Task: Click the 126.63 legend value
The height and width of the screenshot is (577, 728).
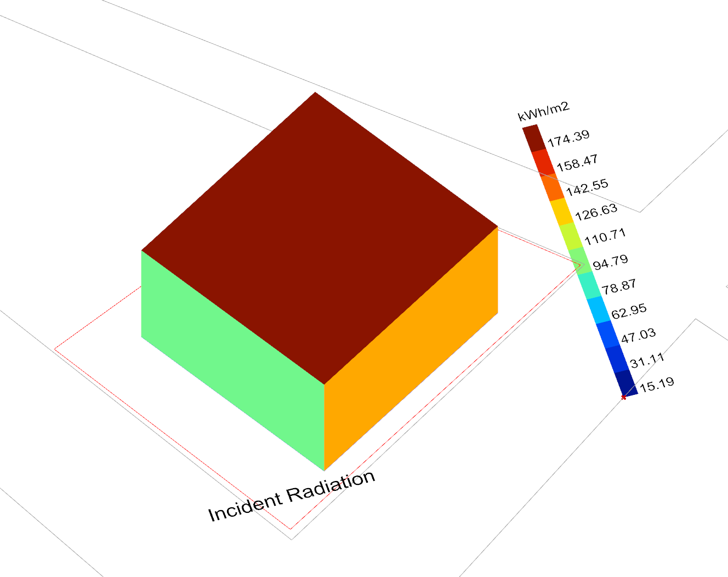Action: pos(596,212)
